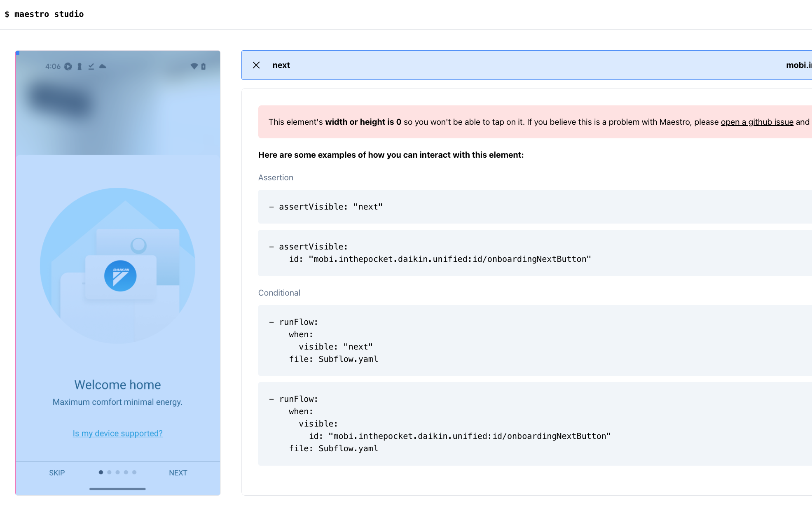
Task: Select the second carousel page dot
Action: (109, 472)
